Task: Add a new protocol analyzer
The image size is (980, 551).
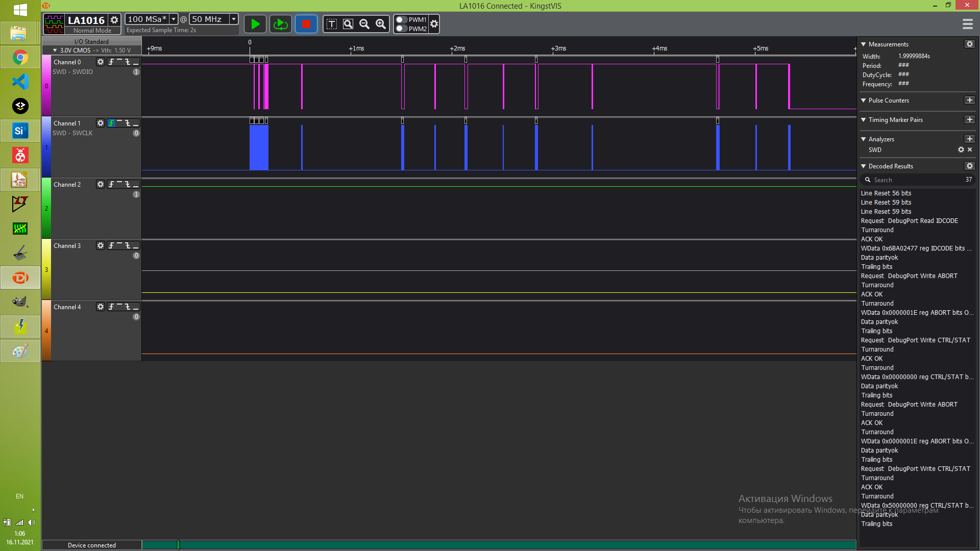Action: (x=970, y=139)
